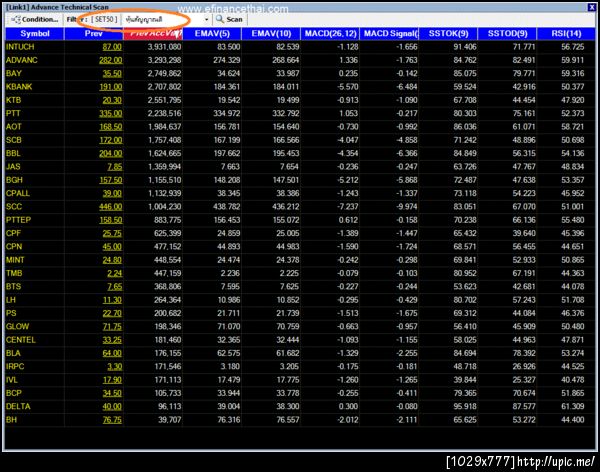Click INTUCH previous price 87.00 link
600x472 pixels.
pyautogui.click(x=112, y=47)
